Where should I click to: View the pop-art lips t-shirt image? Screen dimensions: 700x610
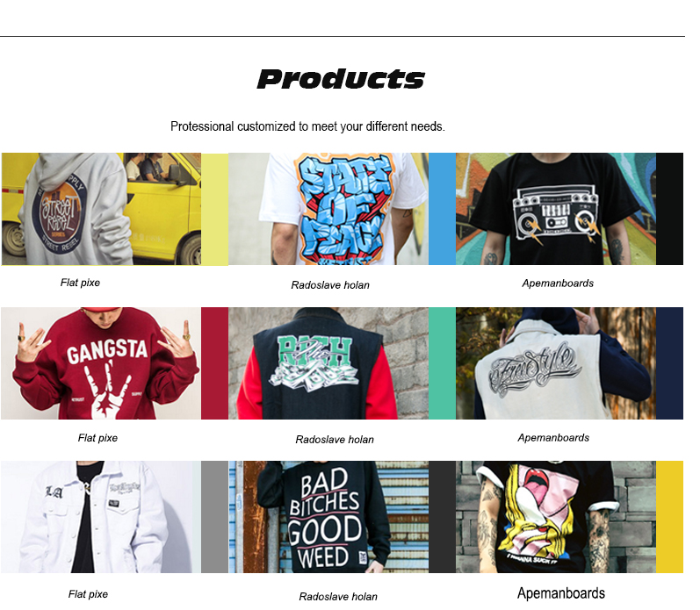556,517
